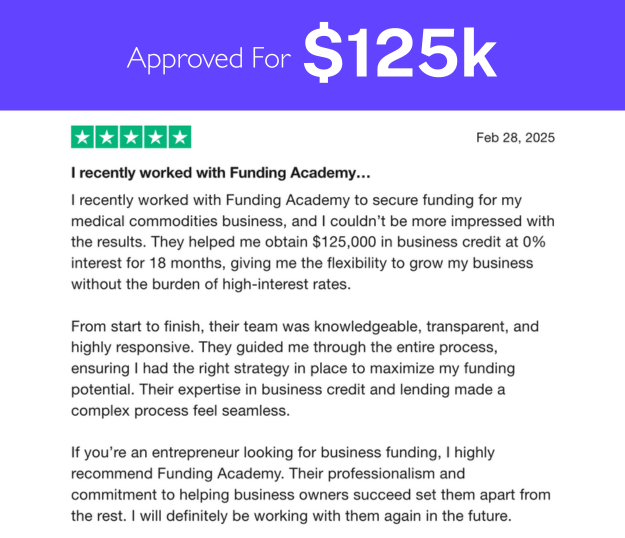Click the 'interest for 18 months' line
The width and height of the screenshot is (625, 538).
pos(302,263)
